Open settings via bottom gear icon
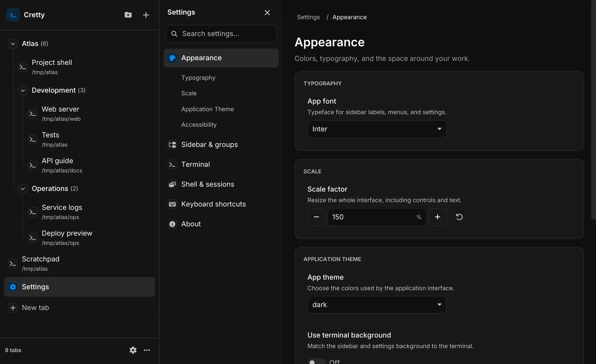The width and height of the screenshot is (596, 364). point(133,350)
